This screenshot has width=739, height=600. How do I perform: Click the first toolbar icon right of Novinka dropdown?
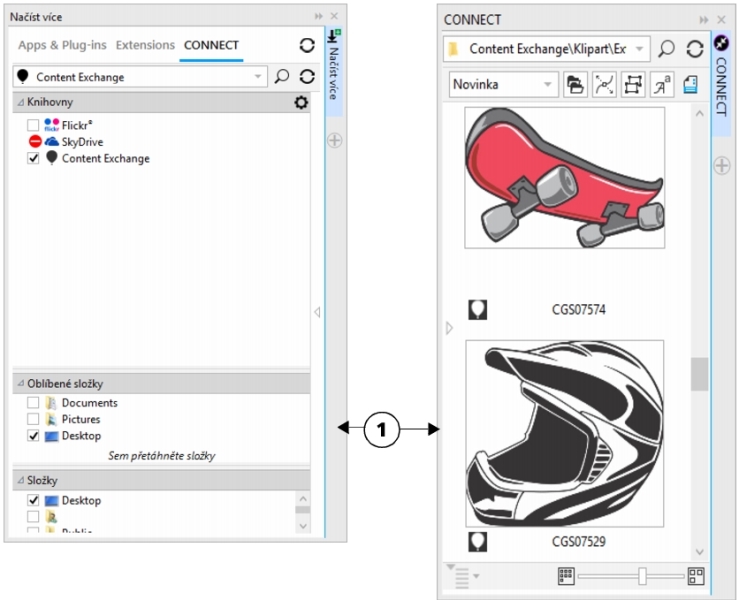click(x=575, y=85)
